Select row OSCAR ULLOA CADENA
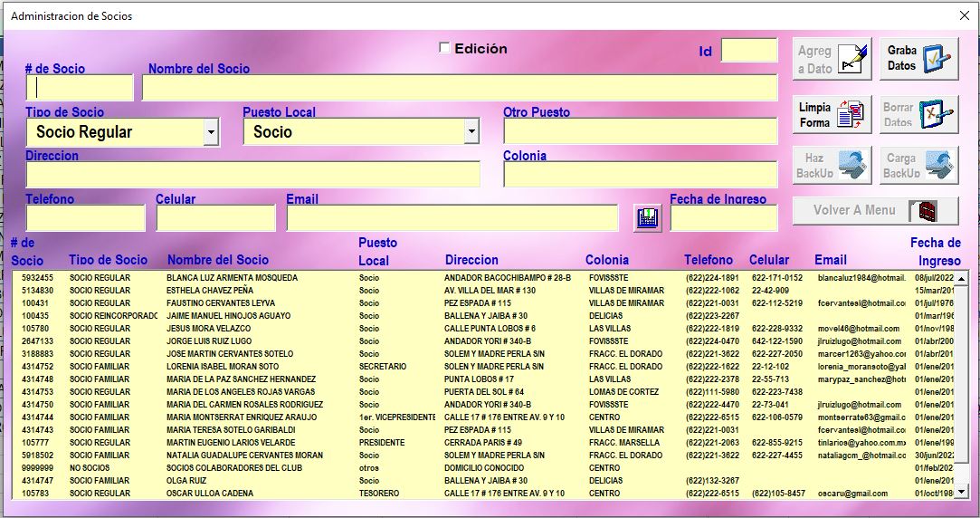Screen dimensions: 980x518 [484, 493]
